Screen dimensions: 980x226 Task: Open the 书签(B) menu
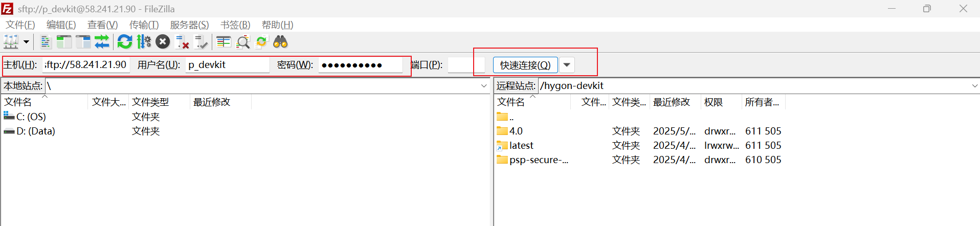pyautogui.click(x=236, y=25)
